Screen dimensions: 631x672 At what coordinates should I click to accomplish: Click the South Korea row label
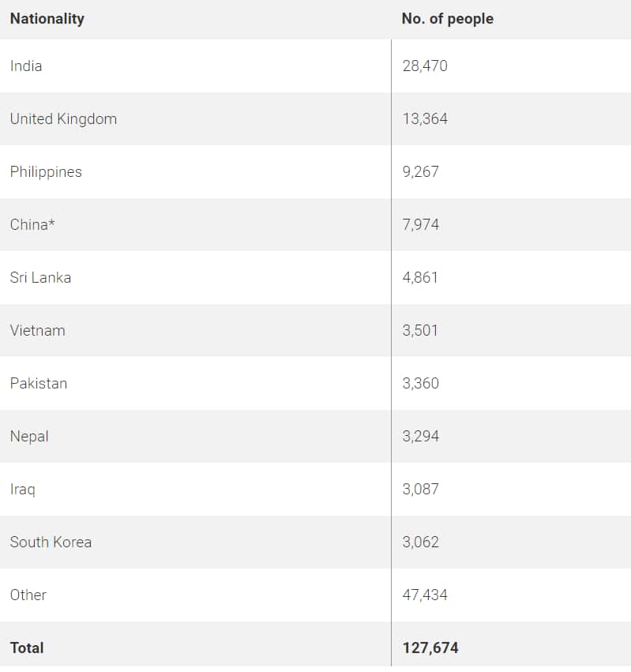click(51, 542)
